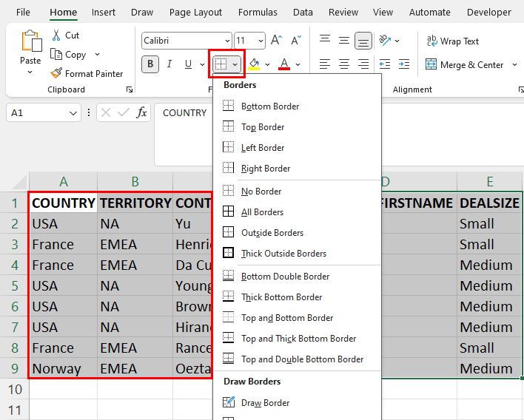Decrease font size with the smaller A icon
The width and height of the screenshot is (524, 420).
click(296, 41)
